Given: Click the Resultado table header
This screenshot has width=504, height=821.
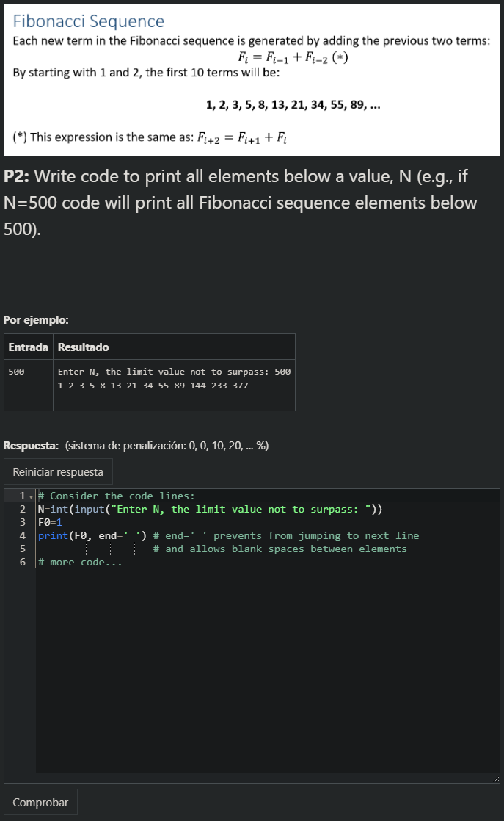Looking at the screenshot, I should point(83,347).
